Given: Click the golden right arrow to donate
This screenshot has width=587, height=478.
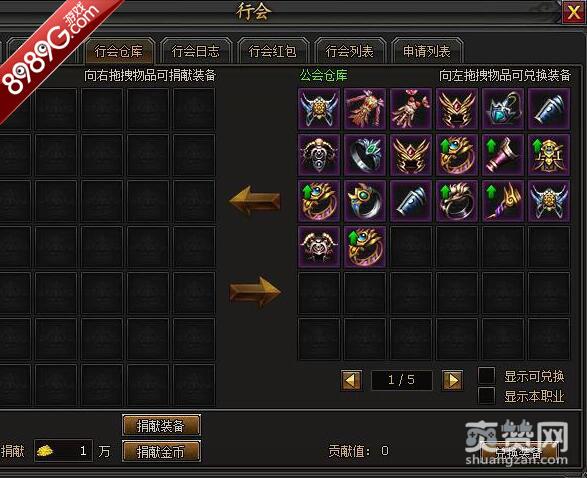Looking at the screenshot, I should tap(255, 292).
